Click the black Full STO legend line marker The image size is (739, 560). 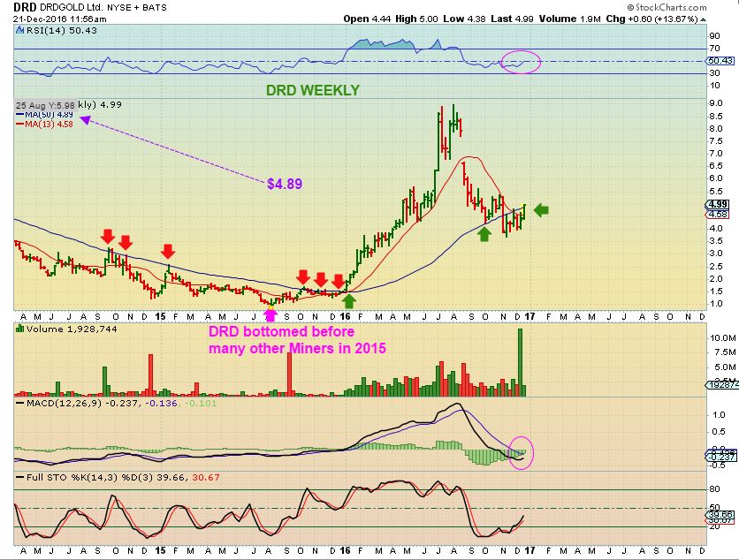[x=19, y=477]
